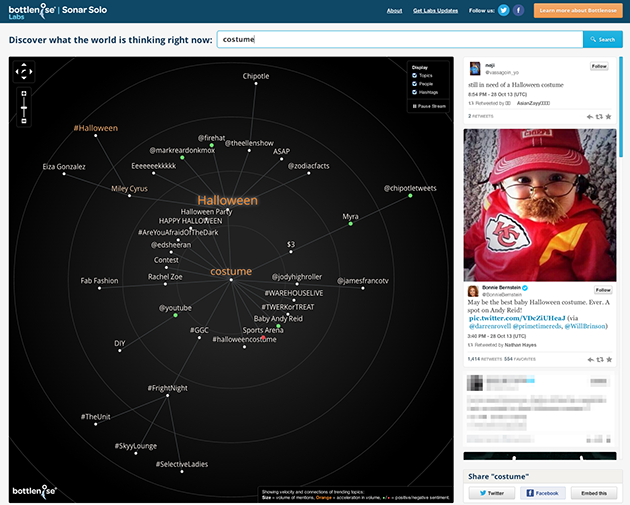Screen dimensions: 630x505
Task: Zoom out using the minus icon
Action: 24,121
